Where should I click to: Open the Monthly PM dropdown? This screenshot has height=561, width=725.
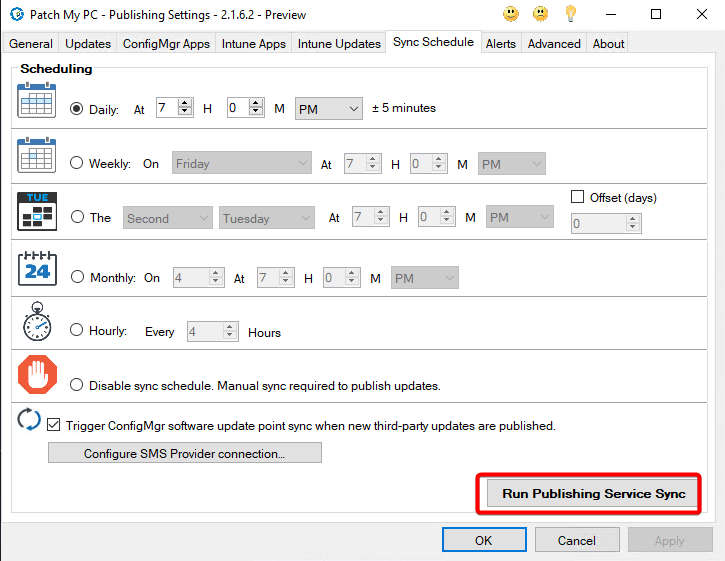(x=424, y=277)
